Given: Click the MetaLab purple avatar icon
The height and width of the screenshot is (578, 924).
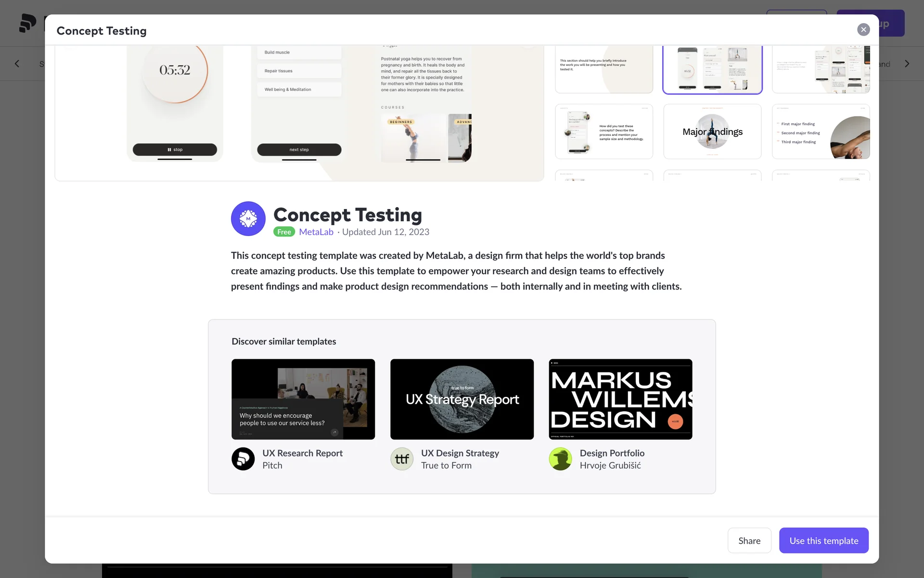Looking at the screenshot, I should pos(248,219).
